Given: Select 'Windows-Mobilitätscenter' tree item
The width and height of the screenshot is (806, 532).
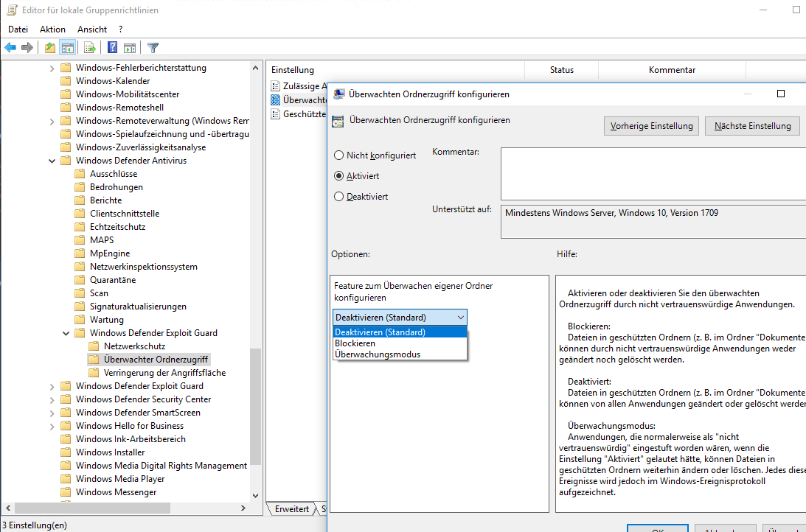Looking at the screenshot, I should point(128,94).
